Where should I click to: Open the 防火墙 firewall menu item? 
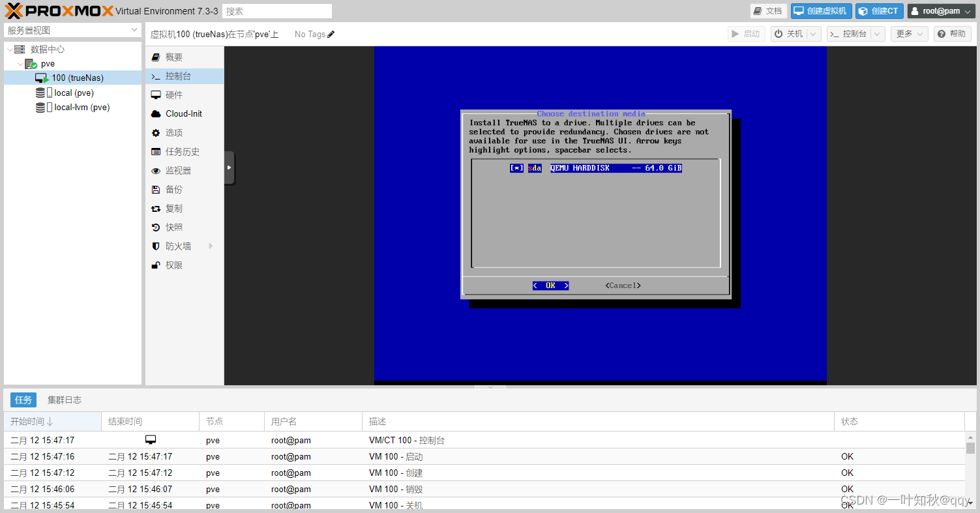pyautogui.click(x=185, y=246)
